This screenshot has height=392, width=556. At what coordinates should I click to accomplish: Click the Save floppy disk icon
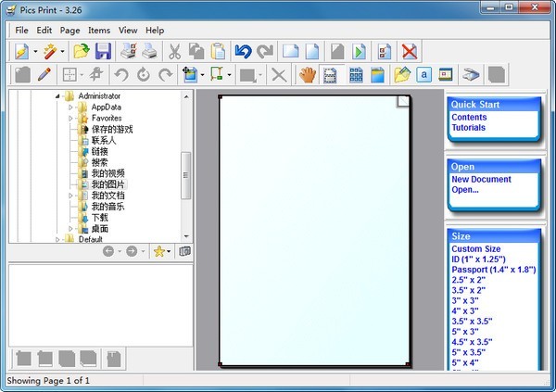coord(103,51)
